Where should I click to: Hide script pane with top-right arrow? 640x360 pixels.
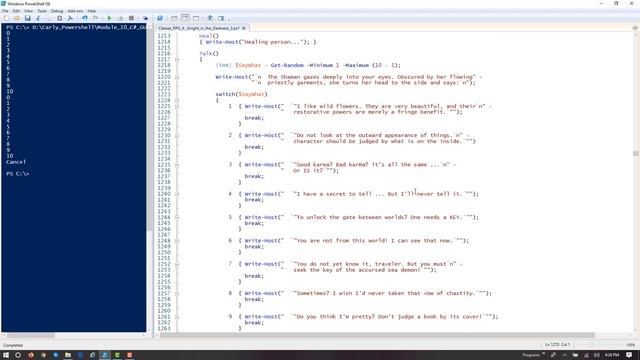pos(635,28)
